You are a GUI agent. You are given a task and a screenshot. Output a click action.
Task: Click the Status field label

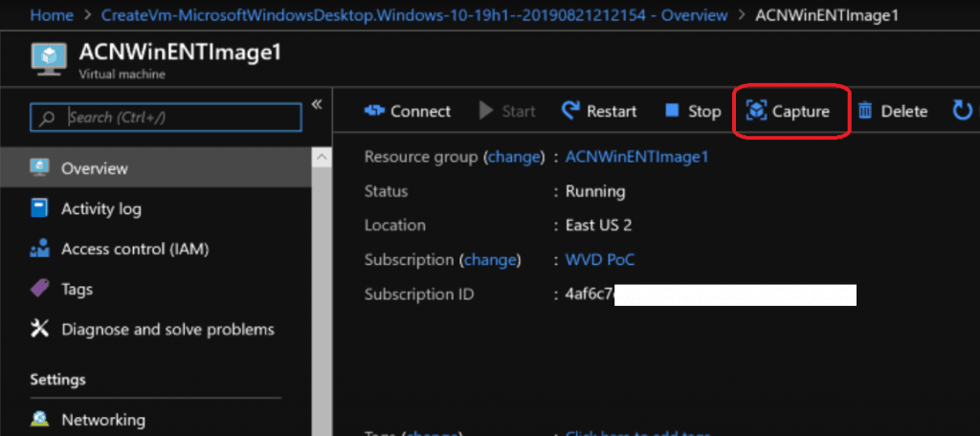pos(387,191)
